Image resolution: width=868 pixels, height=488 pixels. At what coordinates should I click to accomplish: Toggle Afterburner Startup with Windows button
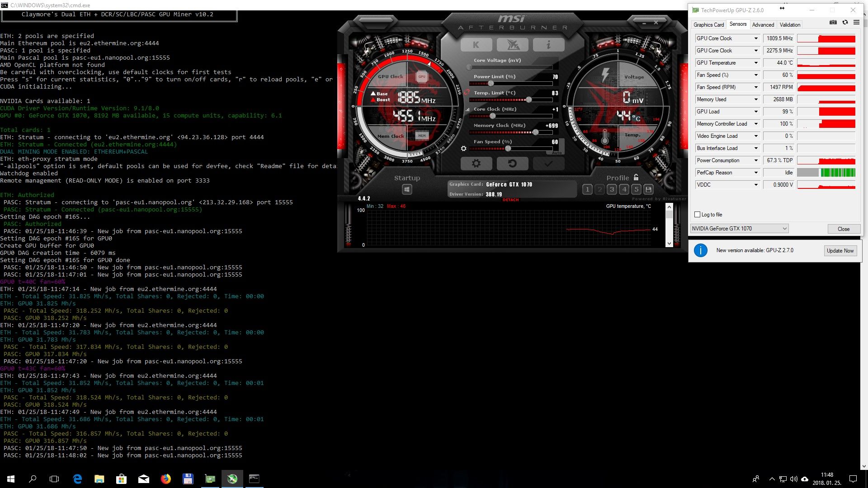[407, 189]
